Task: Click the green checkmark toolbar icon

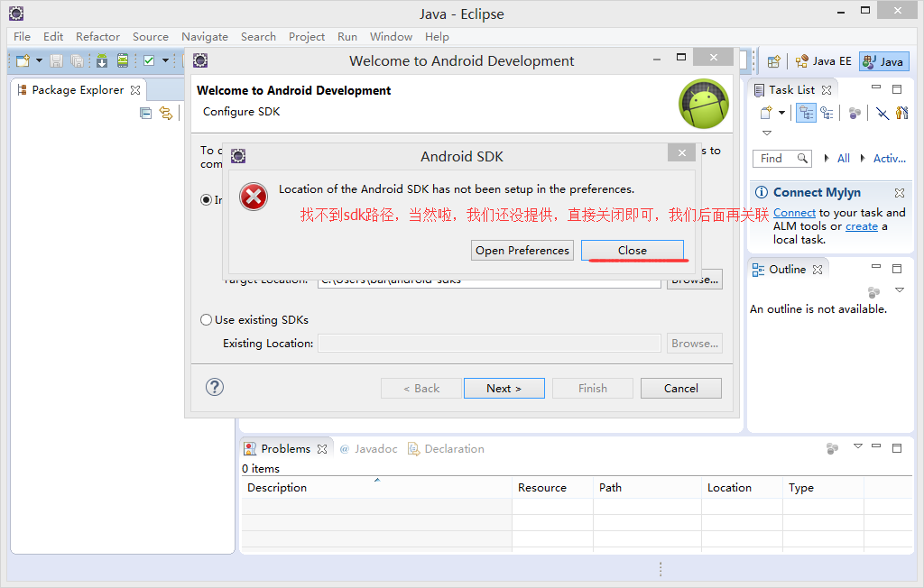Action: pyautogui.click(x=149, y=60)
